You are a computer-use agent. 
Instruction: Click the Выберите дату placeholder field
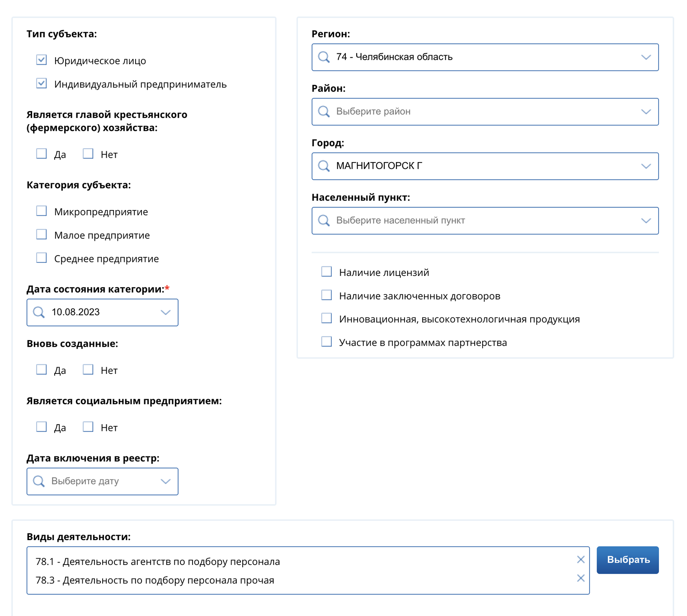102,481
